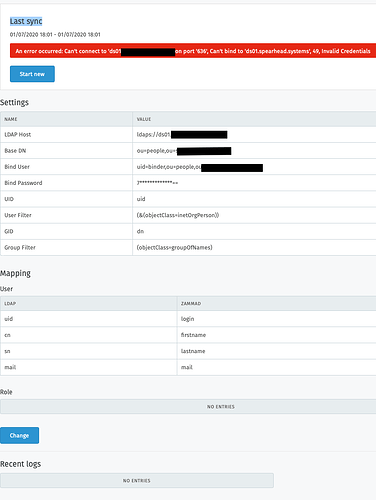Click the Base DN row label
Image resolution: width=376 pixels, height=500 pixels.
pos(15,151)
